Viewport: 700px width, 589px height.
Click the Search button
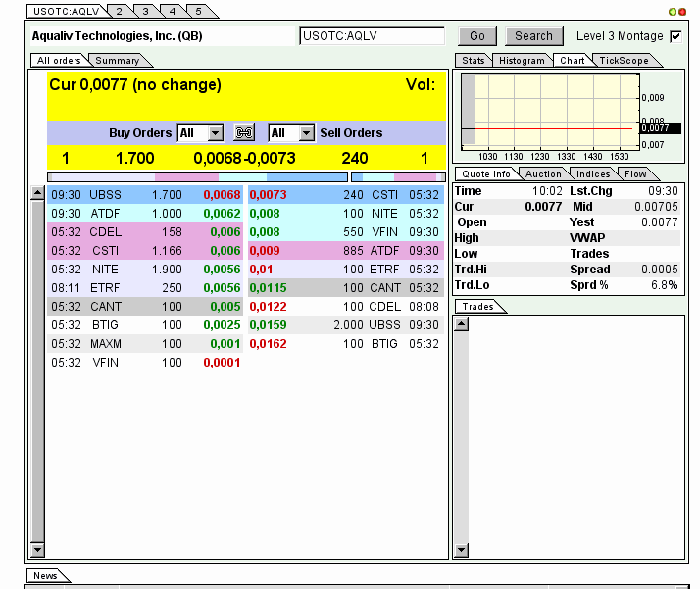tap(534, 36)
